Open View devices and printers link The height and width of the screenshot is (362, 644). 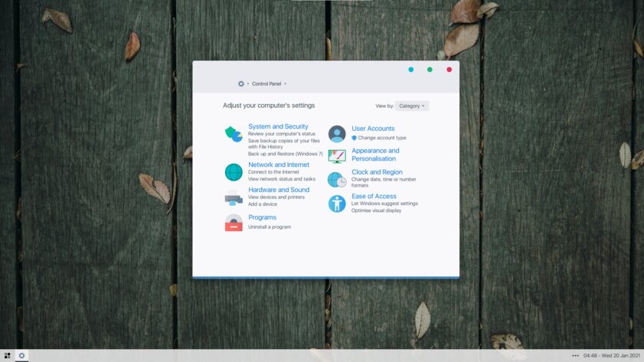click(276, 197)
